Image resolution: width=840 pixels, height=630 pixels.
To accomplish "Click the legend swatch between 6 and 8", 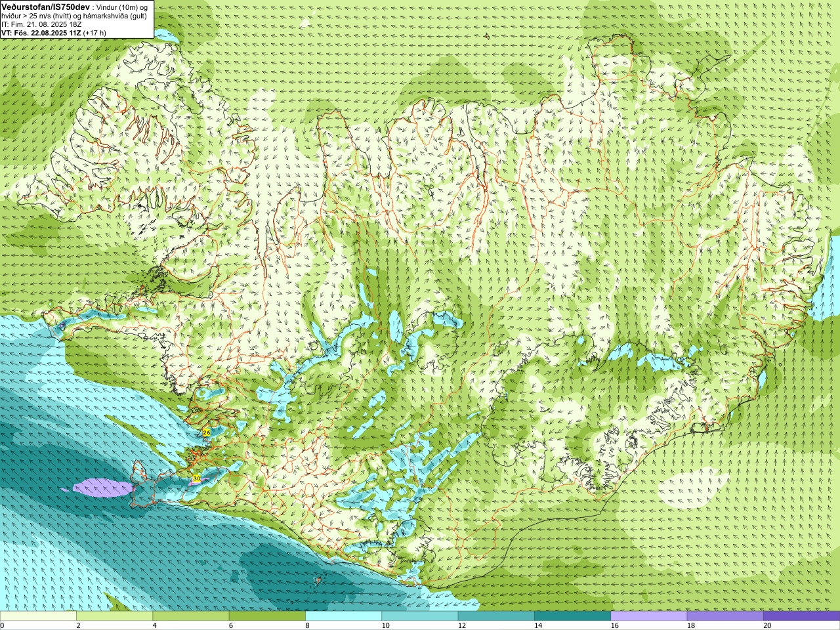I will 267,616.
